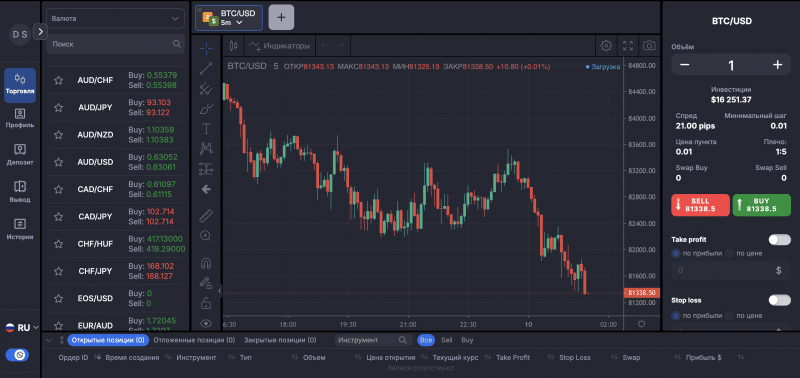The image size is (800, 378).
Task: Open the Профиль profile section
Action: coord(20,118)
